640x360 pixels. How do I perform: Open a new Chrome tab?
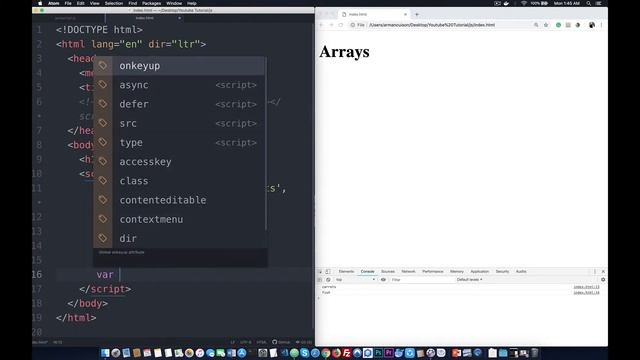coord(417,14)
